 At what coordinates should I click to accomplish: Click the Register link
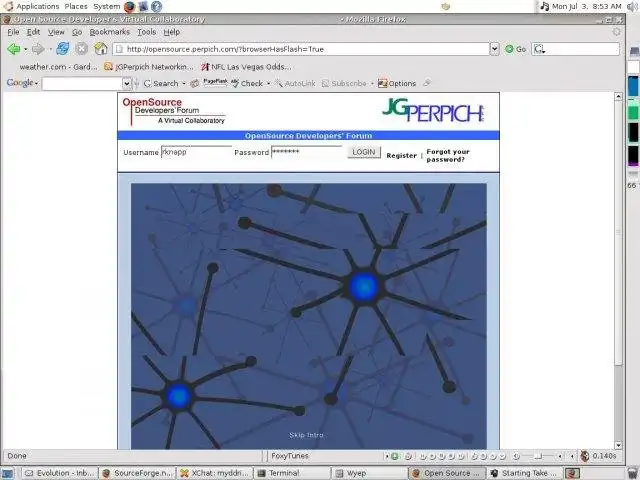coord(401,156)
